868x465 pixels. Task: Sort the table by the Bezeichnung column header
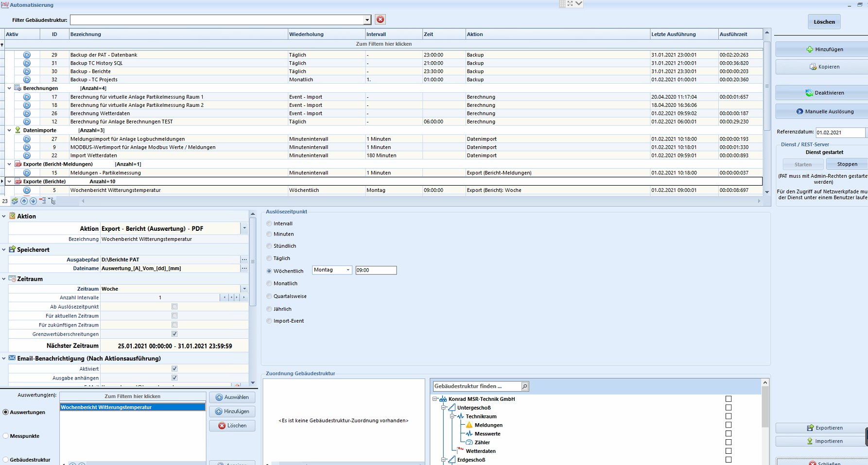point(178,34)
